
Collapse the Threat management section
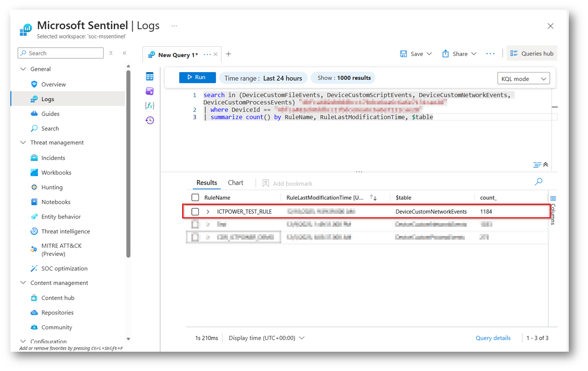click(23, 143)
